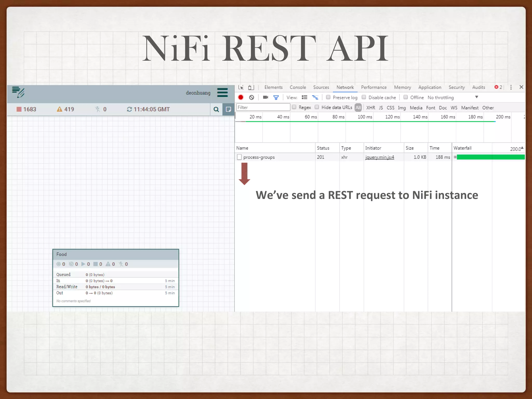Viewport: 532px width, 399px height.
Task: Open the No throttling dropdown
Action: [x=453, y=97]
